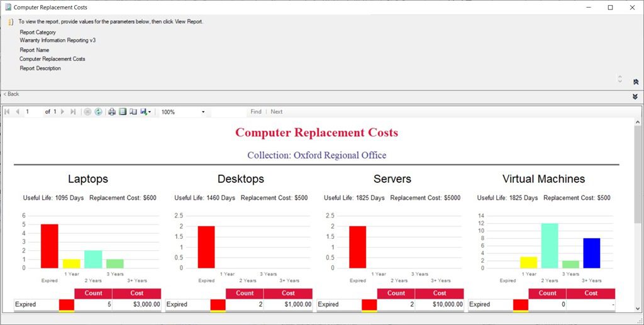This screenshot has height=325, width=644.
Task: Refresh the report
Action: click(98, 112)
